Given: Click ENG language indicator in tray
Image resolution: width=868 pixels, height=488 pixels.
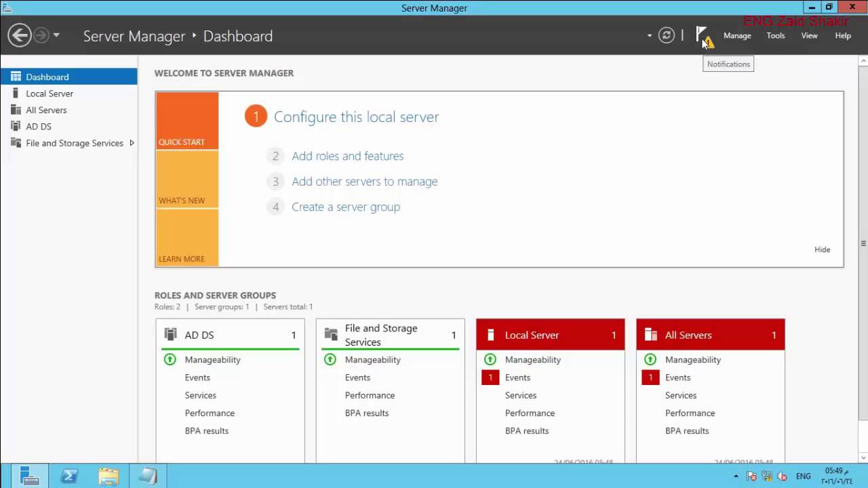Looking at the screenshot, I should [803, 476].
